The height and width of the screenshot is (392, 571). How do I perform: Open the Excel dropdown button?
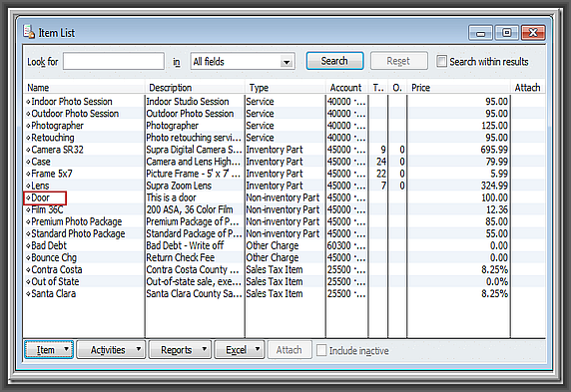[240, 350]
